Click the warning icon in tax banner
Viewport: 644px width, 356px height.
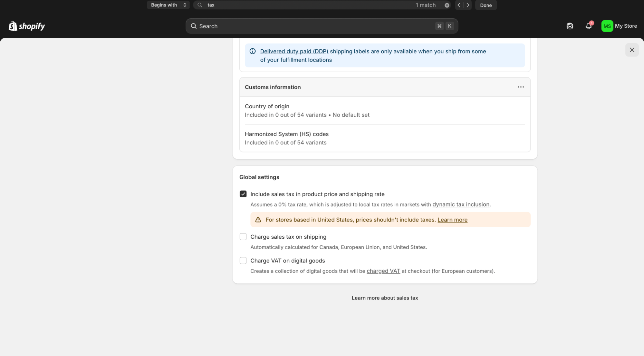[258, 220]
